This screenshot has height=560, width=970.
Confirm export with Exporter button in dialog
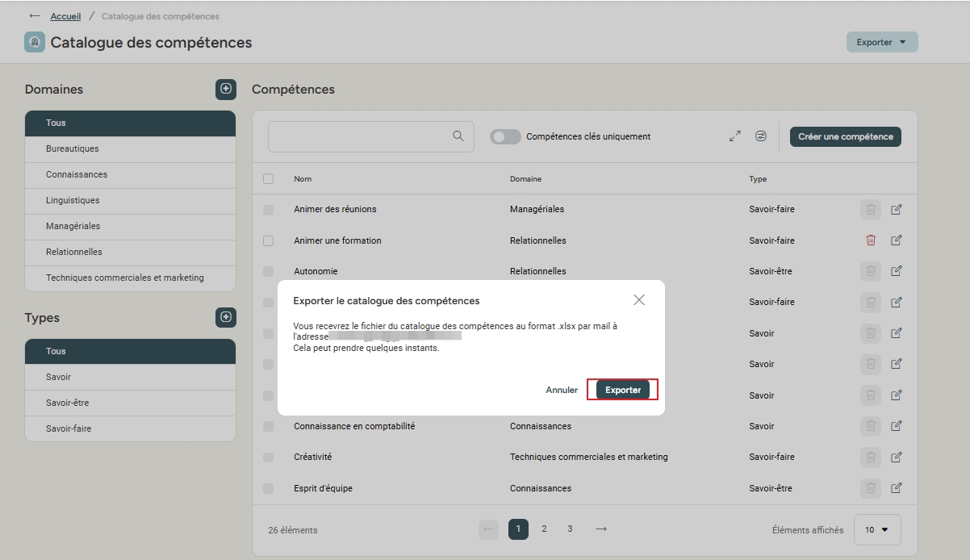tap(623, 390)
